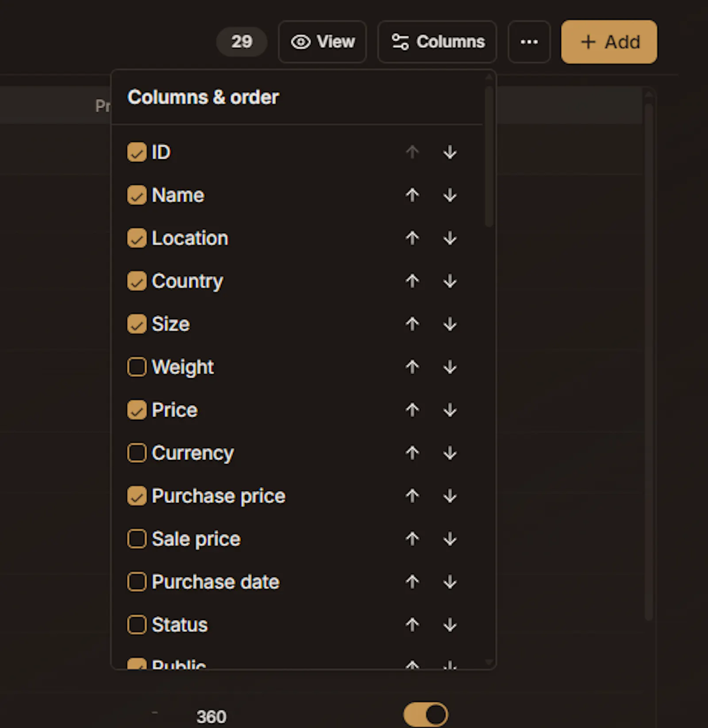Move Purchase date column down
Image resolution: width=708 pixels, height=728 pixels.
[450, 581]
